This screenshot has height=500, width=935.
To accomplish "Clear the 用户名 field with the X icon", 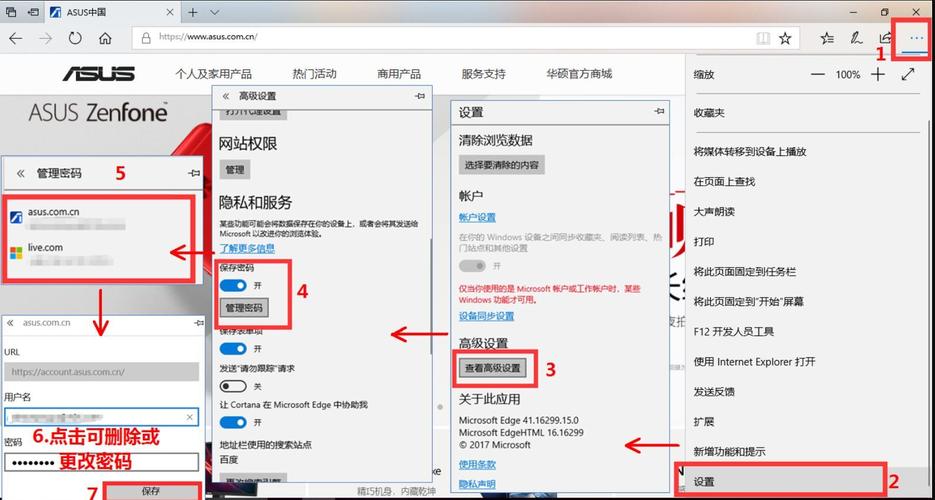I will (x=190, y=417).
